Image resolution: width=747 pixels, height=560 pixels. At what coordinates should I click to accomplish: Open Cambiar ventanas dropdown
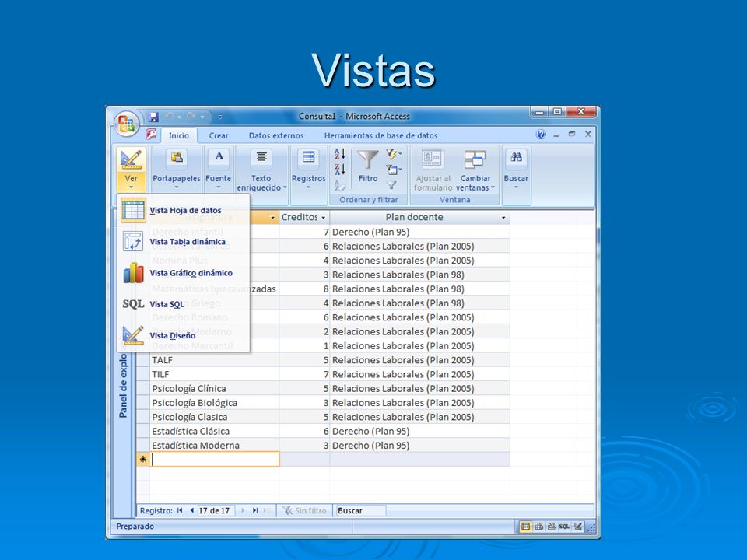point(475,170)
